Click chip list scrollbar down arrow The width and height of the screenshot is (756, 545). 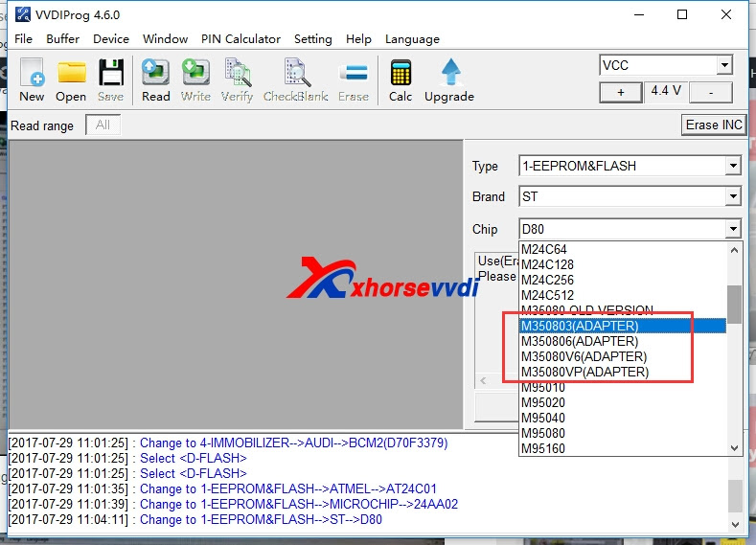734,448
